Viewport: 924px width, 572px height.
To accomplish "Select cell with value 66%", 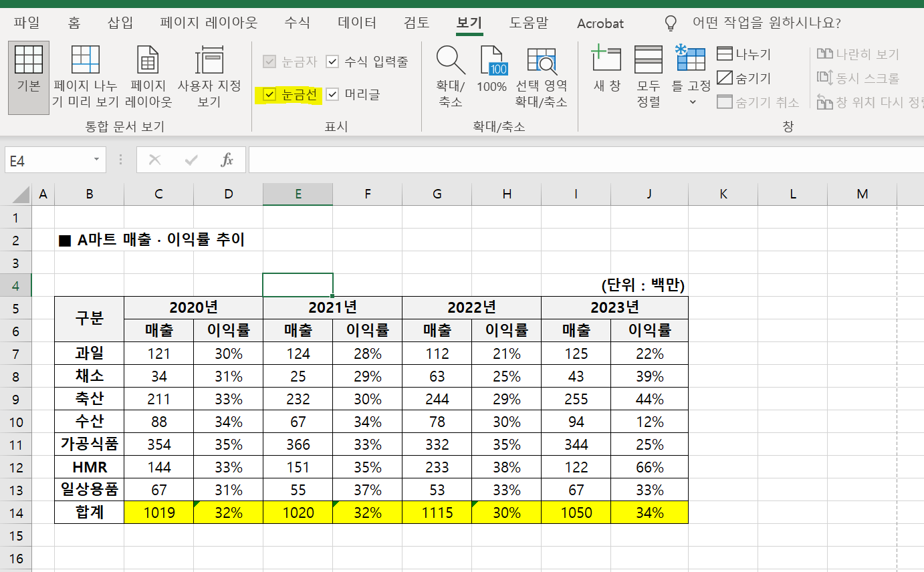I will point(650,467).
